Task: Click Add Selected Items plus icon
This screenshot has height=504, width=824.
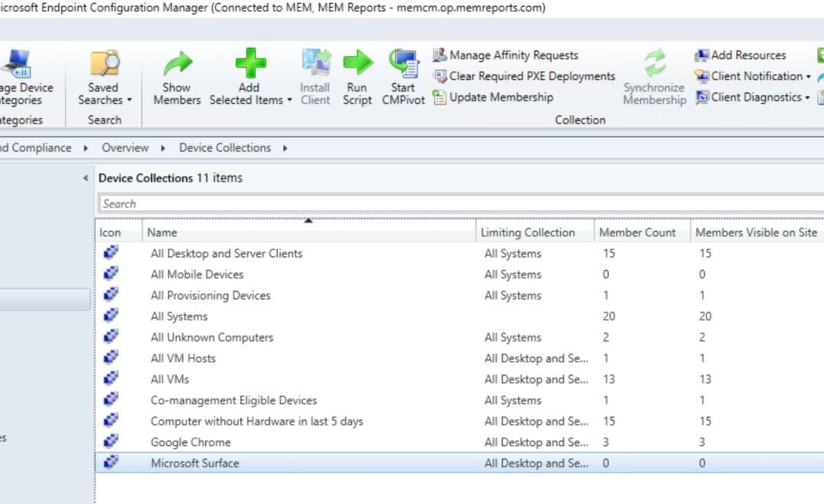Action: pos(250,63)
